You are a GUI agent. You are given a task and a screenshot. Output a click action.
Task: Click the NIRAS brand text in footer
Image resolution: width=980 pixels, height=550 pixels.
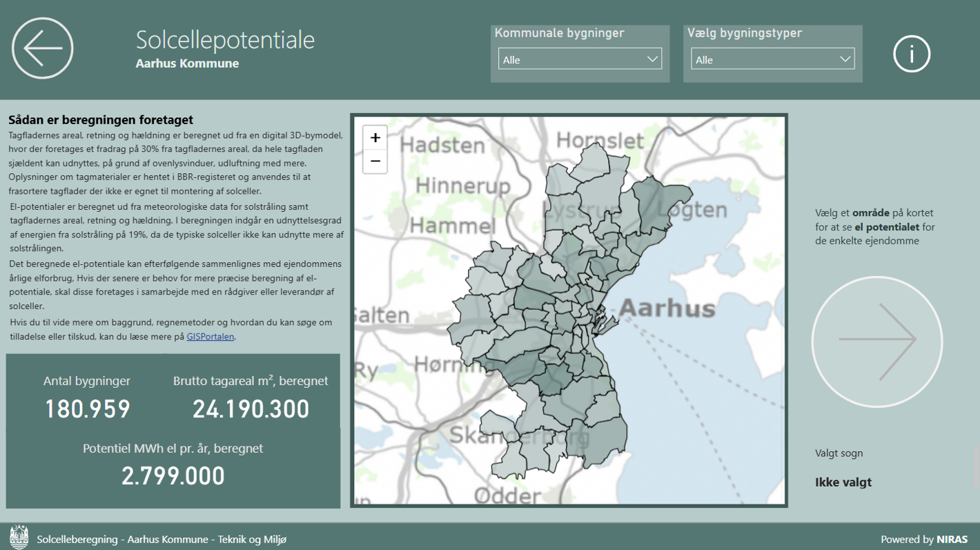point(952,539)
